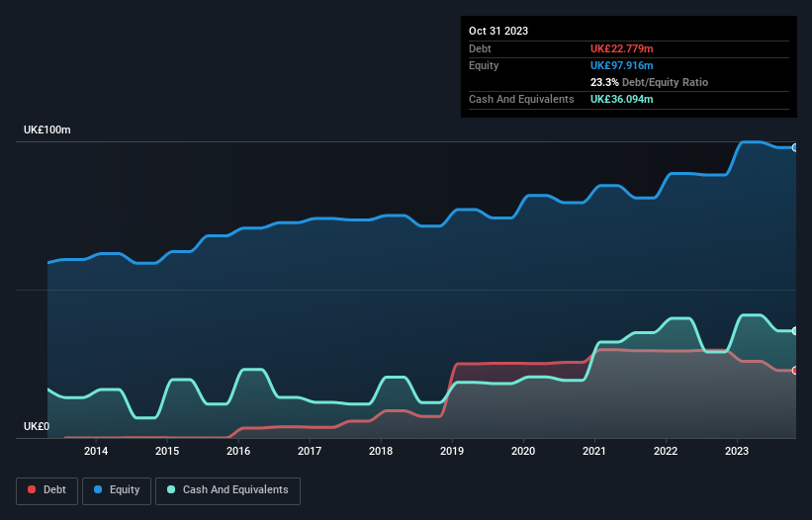Select the 2017 x-axis label

pyautogui.click(x=310, y=451)
